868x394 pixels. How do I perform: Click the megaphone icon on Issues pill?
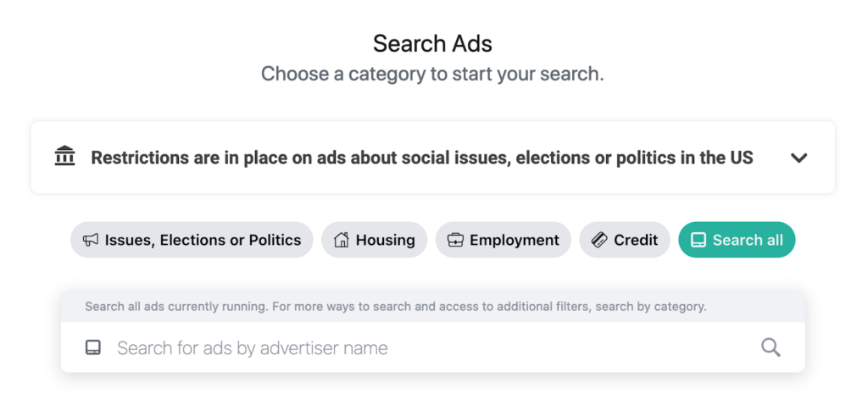[x=91, y=241]
